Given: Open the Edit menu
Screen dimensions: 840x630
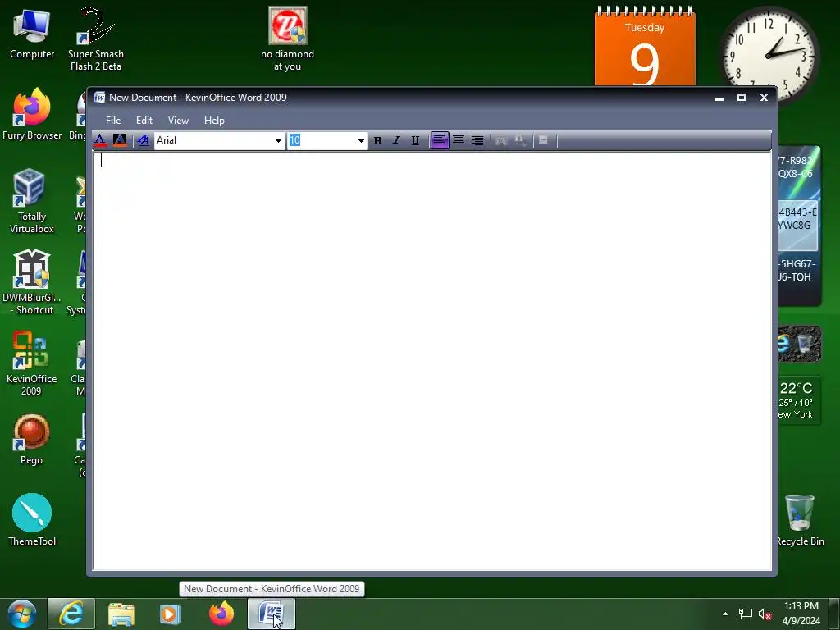Looking at the screenshot, I should 144,121.
